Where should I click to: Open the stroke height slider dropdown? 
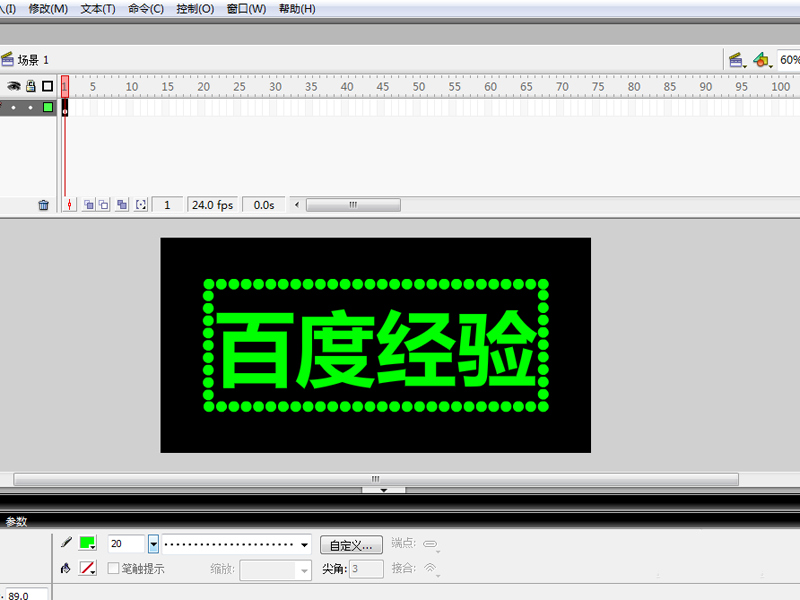tap(154, 544)
